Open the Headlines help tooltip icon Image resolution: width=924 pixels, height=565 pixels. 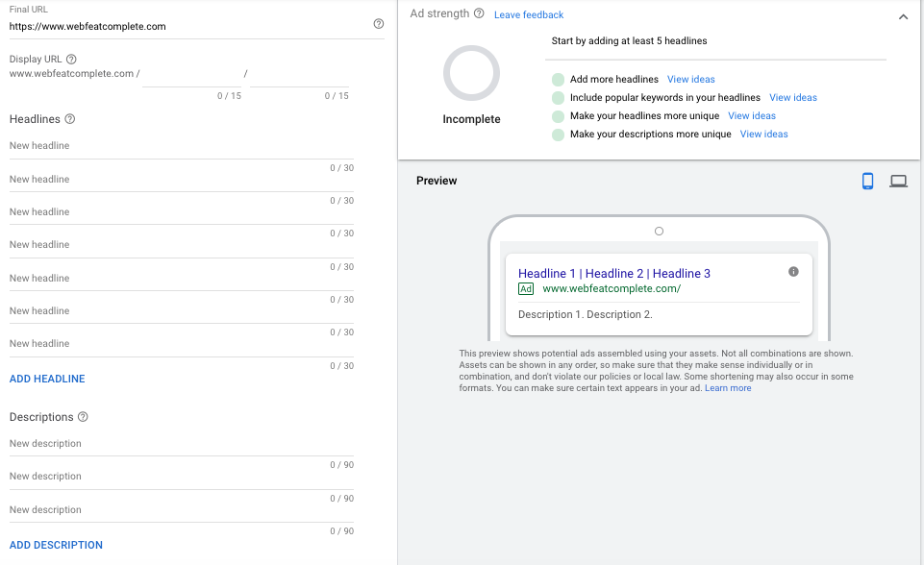coord(69,119)
